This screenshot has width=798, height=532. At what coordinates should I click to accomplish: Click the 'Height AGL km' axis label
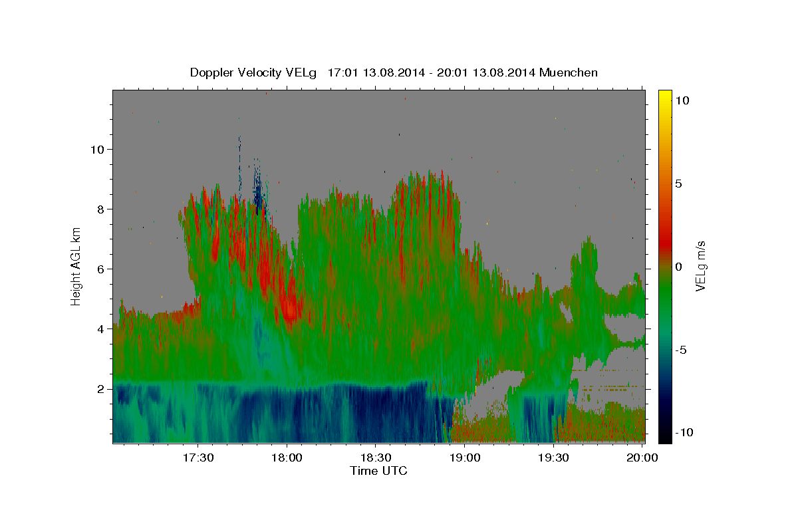point(76,266)
